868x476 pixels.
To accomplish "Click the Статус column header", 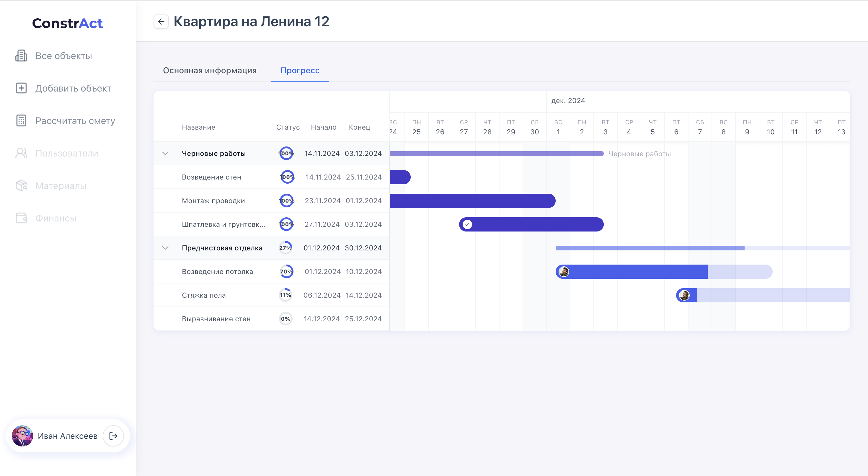I will [288, 127].
